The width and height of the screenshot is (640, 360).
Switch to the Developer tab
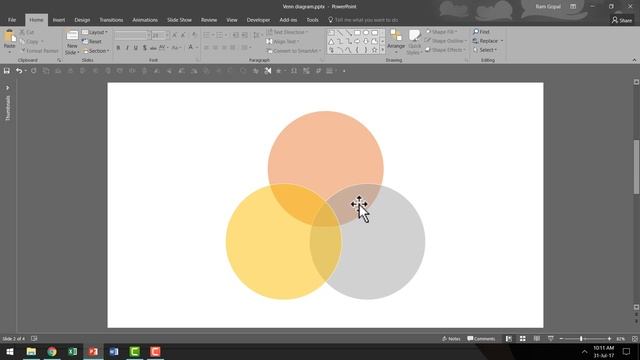pos(258,20)
